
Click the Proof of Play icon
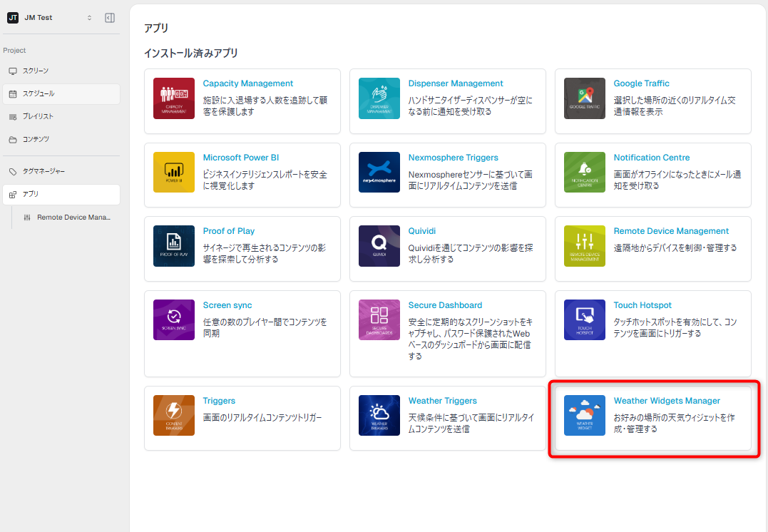pyautogui.click(x=174, y=246)
